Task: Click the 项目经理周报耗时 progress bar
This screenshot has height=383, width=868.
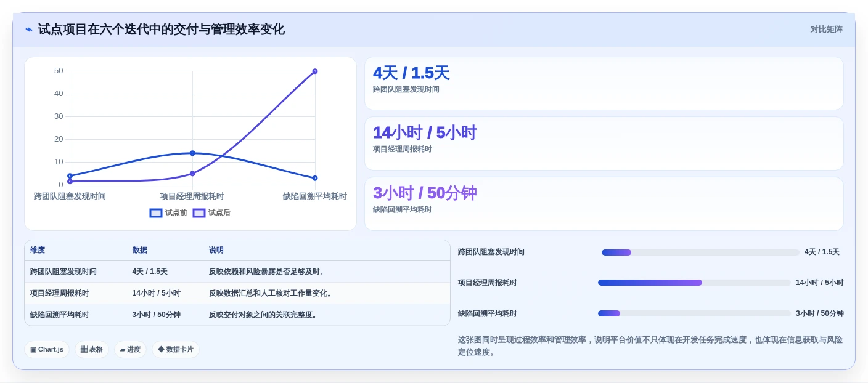Action: 694,283
